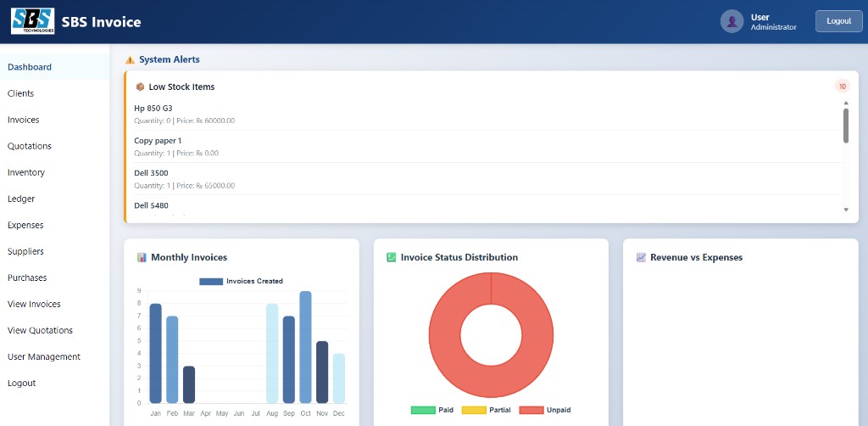Viewport: 868px width, 426px height.
Task: Click the low stock list scrollbar thumb
Action: tap(846, 126)
